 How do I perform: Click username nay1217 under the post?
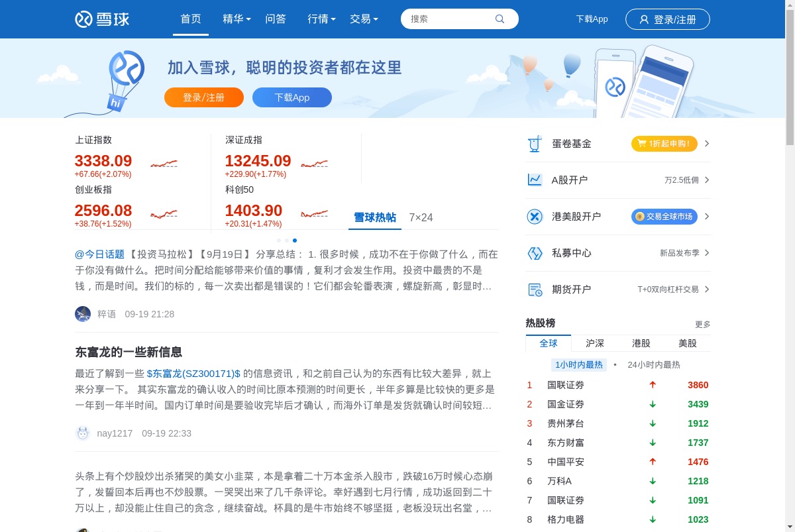[115, 433]
